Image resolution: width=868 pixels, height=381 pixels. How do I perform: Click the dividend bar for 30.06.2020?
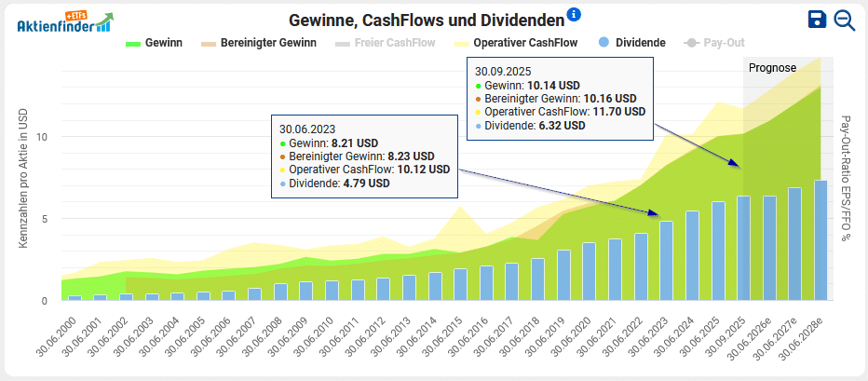pos(589,272)
